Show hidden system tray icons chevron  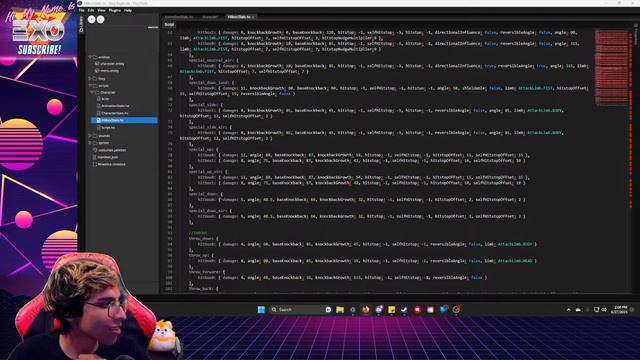pos(569,310)
